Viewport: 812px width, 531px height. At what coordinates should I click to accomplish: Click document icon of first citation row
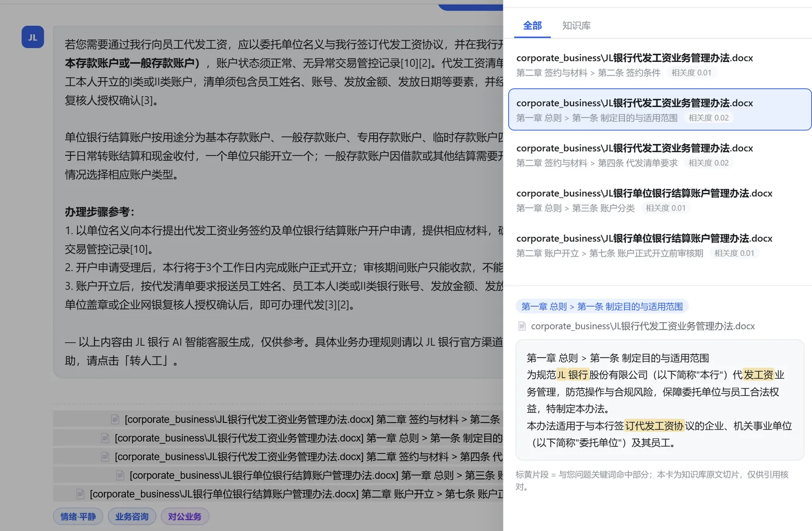point(115,419)
